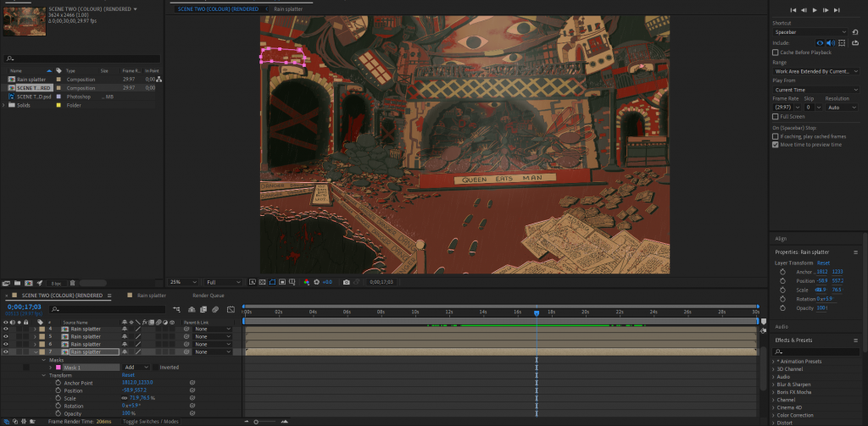Toggle Mask 1 Inverted checkbox
Viewport: 868px width, 426px height.
(156, 368)
